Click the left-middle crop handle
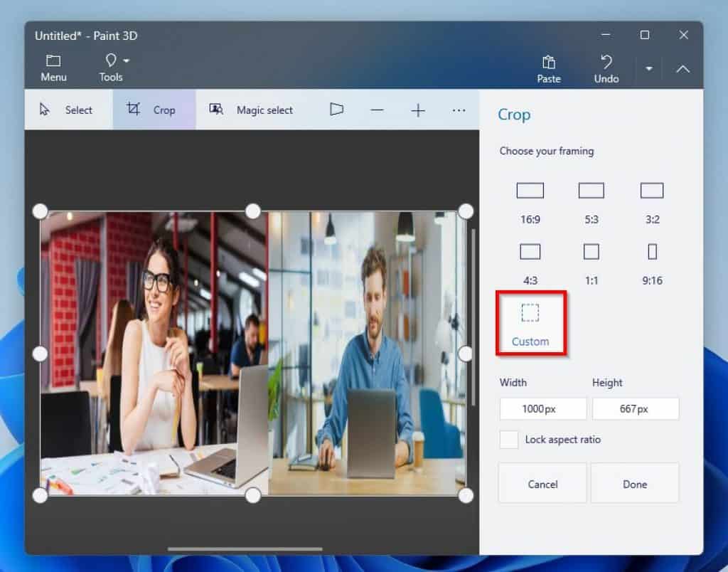The width and height of the screenshot is (728, 572). (41, 354)
